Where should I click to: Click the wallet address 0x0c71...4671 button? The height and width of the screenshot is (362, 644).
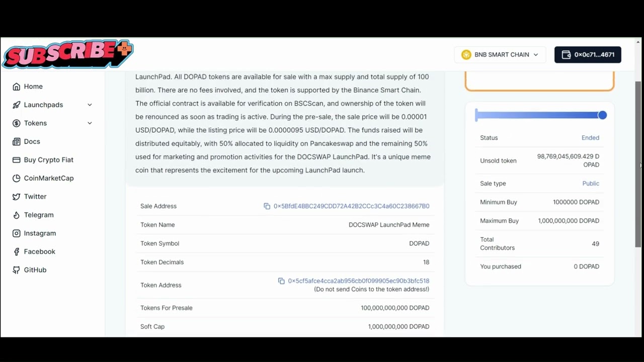[x=588, y=55]
